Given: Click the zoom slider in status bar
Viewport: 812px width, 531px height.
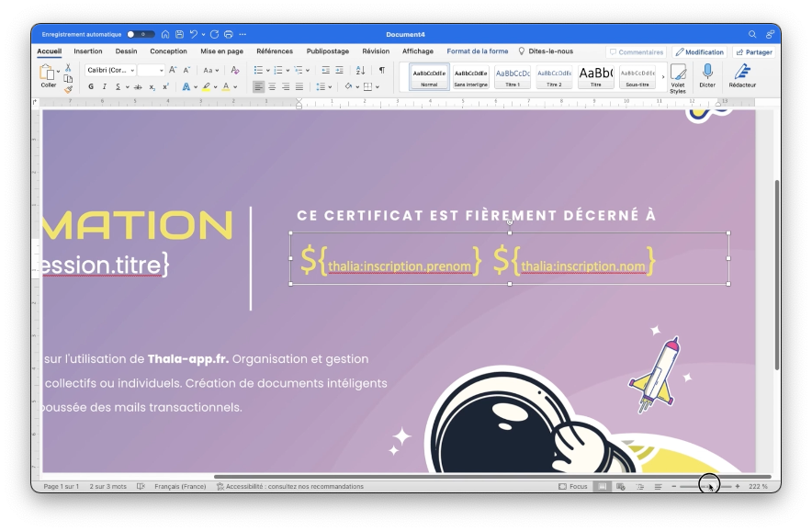Looking at the screenshot, I should coord(707,486).
